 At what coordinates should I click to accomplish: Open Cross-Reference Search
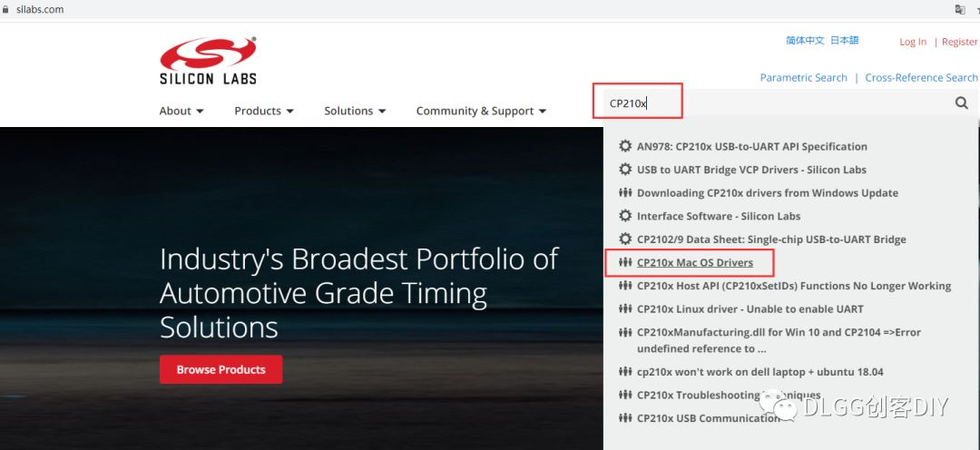pyautogui.click(x=921, y=77)
